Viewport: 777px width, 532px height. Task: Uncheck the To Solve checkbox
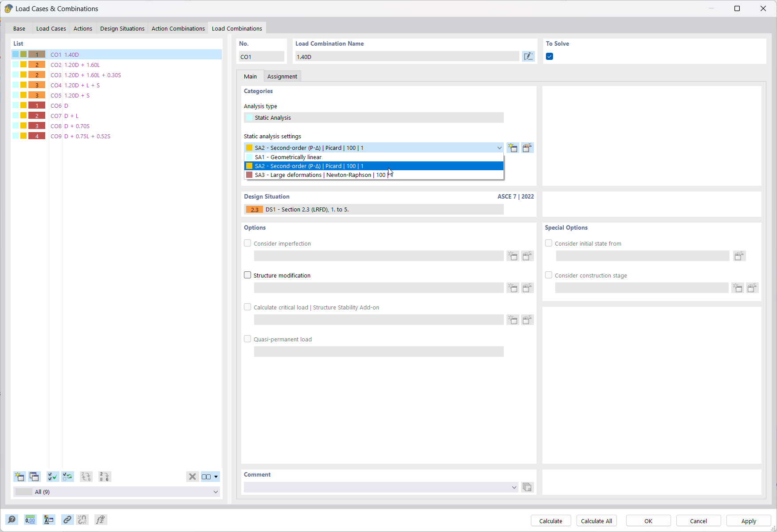pyautogui.click(x=549, y=56)
